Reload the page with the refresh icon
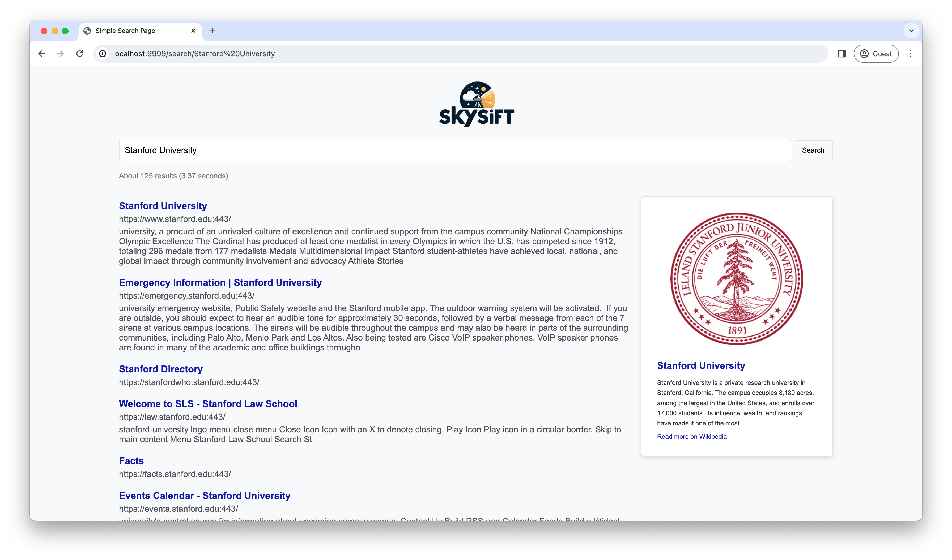This screenshot has width=952, height=560. pos(80,54)
